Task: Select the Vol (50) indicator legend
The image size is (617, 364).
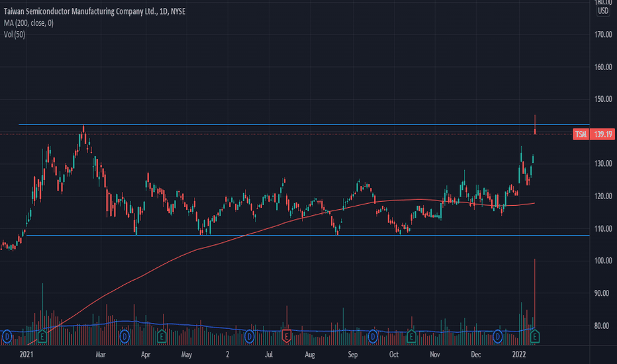Action: (x=15, y=34)
